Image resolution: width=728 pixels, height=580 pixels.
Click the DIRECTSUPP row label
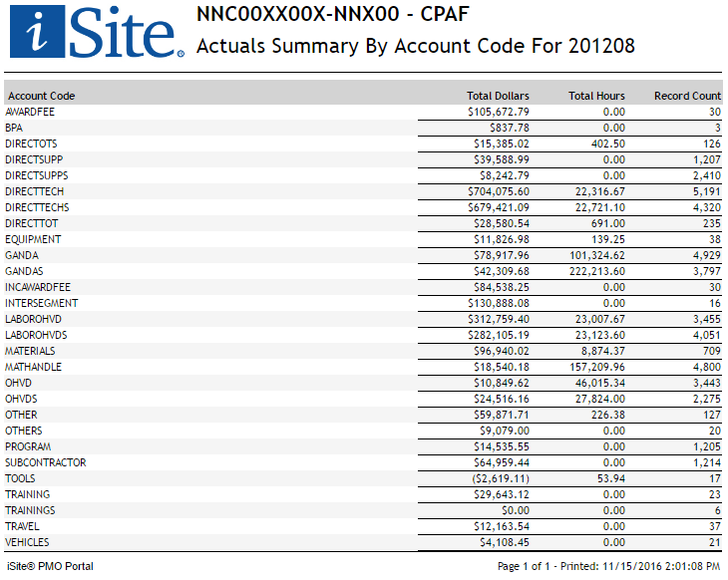pos(34,159)
